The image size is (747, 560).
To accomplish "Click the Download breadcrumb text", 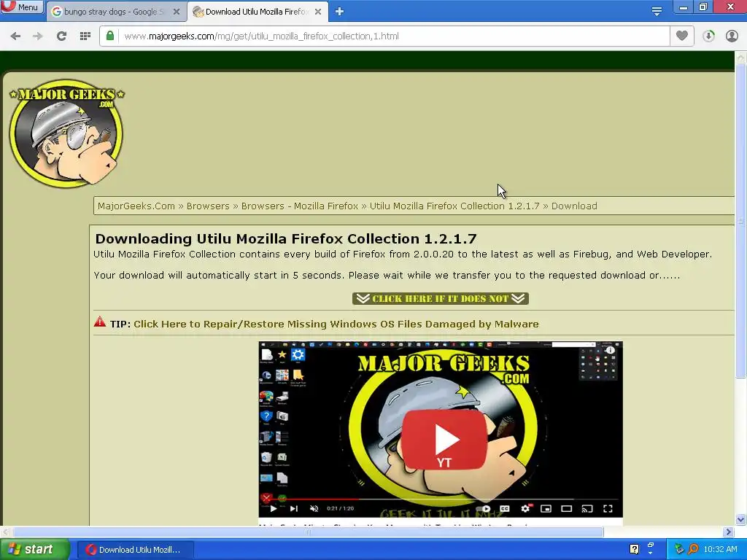I will tap(574, 206).
